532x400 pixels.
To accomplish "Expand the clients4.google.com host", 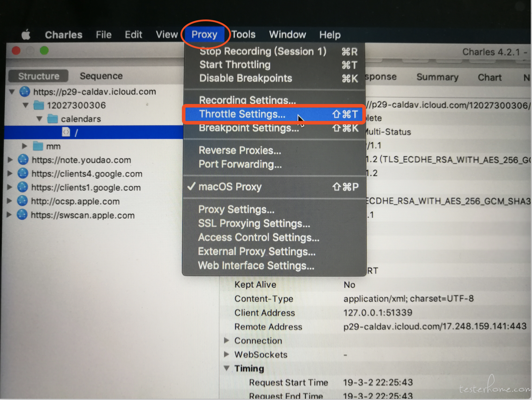I will (10, 173).
